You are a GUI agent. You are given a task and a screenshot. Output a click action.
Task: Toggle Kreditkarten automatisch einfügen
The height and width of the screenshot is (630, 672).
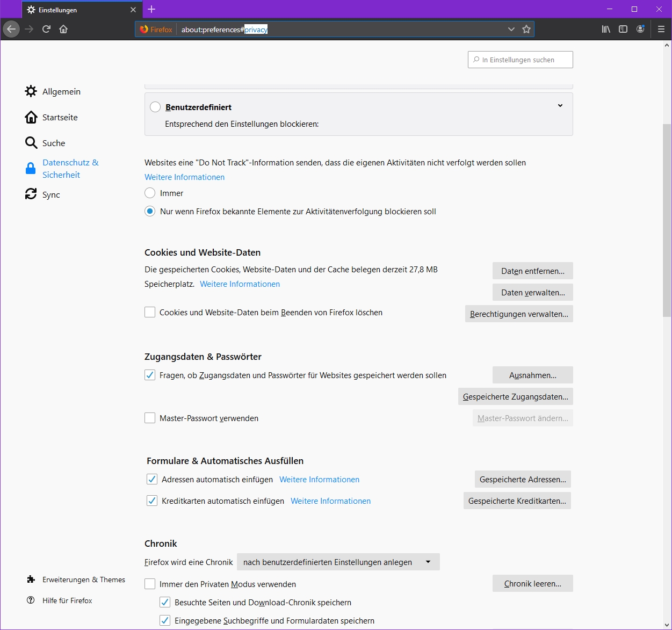coord(152,501)
